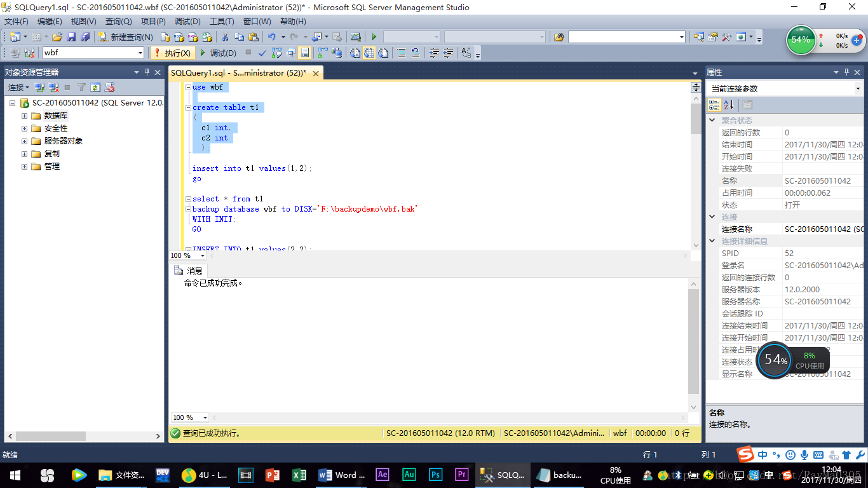Open Word from the Windows taskbar

(342, 475)
